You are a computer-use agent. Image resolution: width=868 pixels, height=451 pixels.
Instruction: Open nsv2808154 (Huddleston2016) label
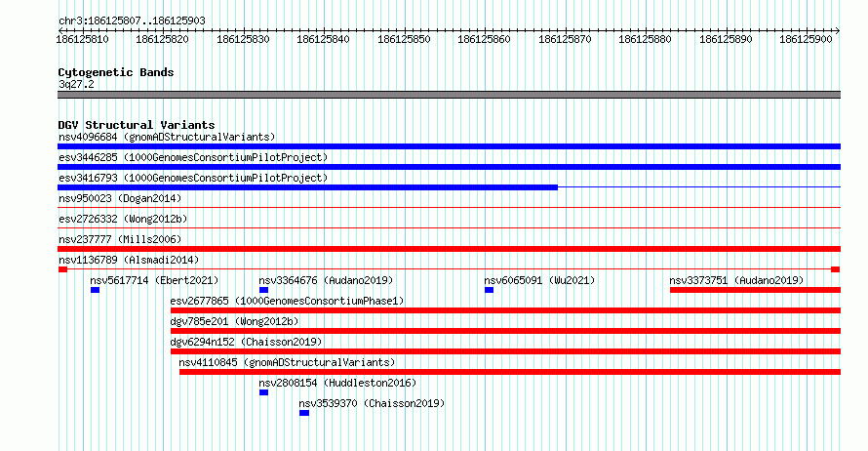click(337, 383)
